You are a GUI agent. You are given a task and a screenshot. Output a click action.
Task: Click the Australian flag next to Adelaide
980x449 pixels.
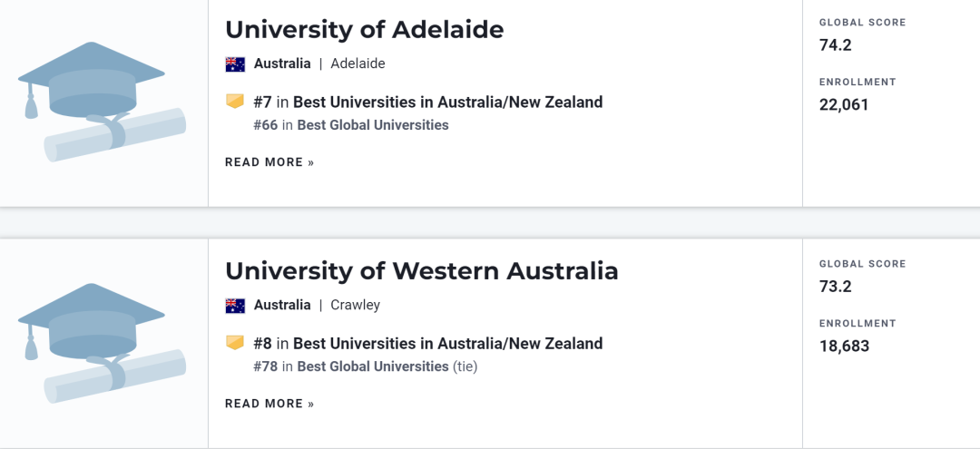tap(235, 63)
